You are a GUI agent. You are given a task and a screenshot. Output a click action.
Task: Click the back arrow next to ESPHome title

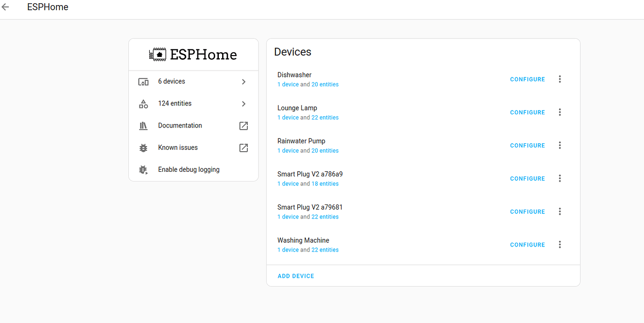point(5,7)
